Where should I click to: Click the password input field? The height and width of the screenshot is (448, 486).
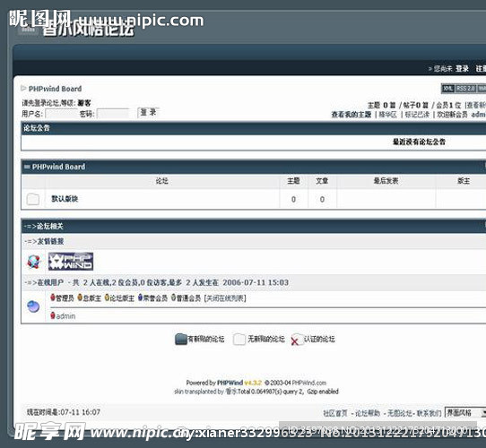click(x=113, y=114)
